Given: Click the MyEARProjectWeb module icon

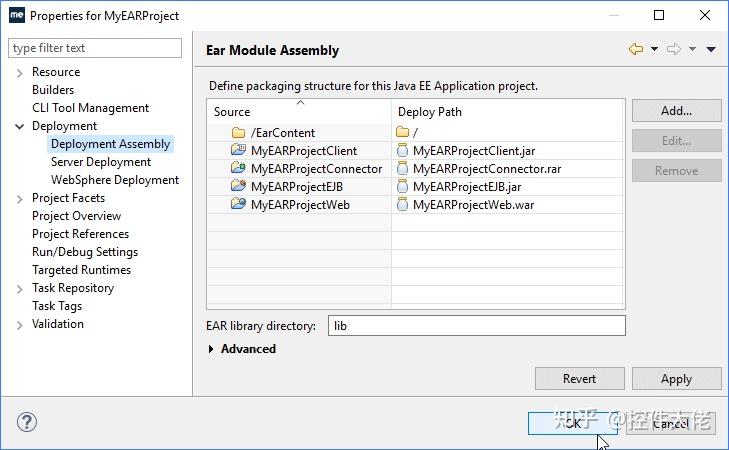Looking at the screenshot, I should click(x=238, y=205).
